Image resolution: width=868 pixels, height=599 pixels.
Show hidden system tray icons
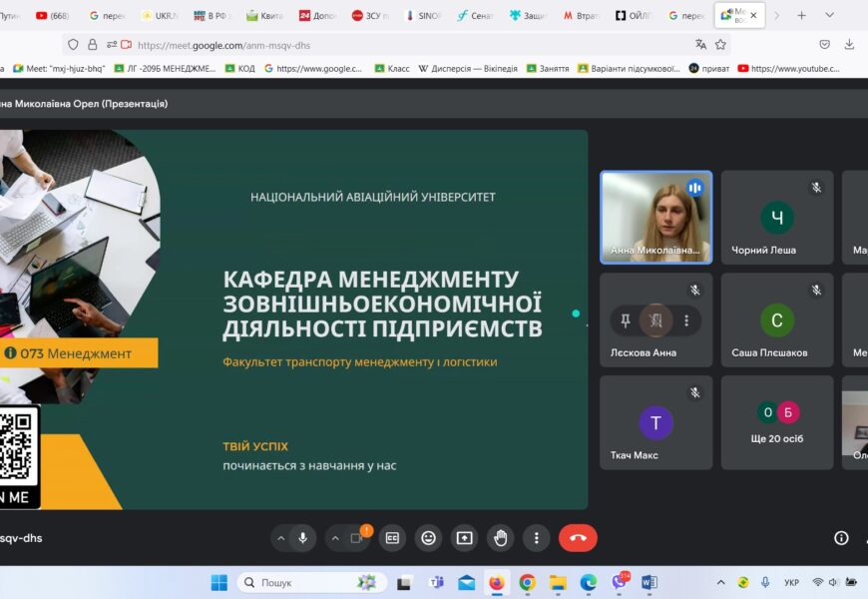(720, 583)
